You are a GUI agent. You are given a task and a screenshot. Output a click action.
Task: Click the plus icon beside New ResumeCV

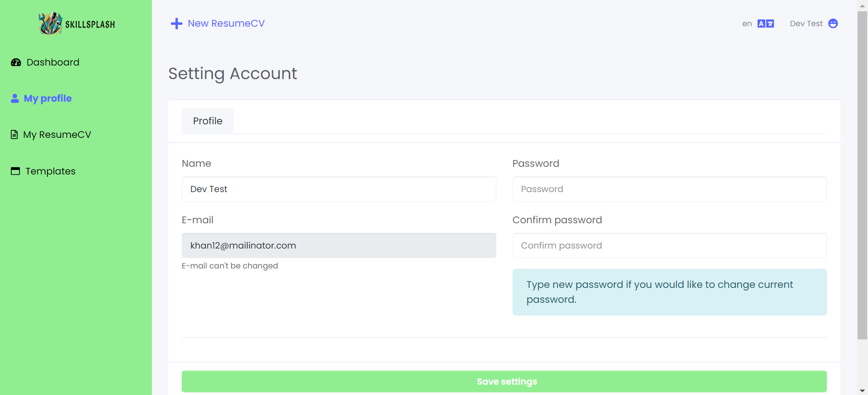pos(176,24)
